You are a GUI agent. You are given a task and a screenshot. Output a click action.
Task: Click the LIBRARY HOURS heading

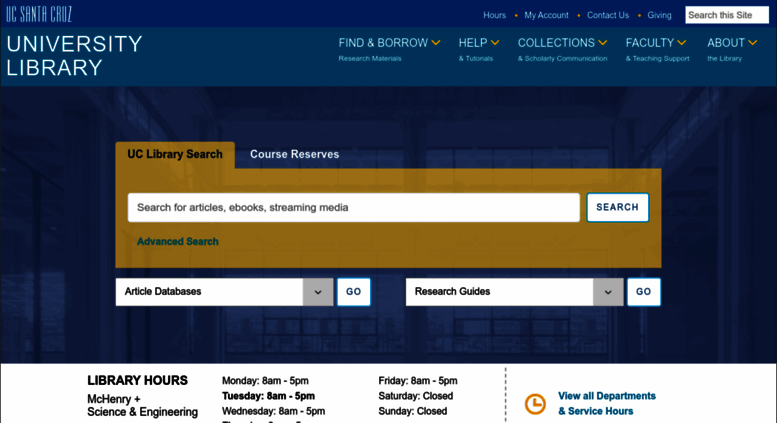[x=137, y=380]
